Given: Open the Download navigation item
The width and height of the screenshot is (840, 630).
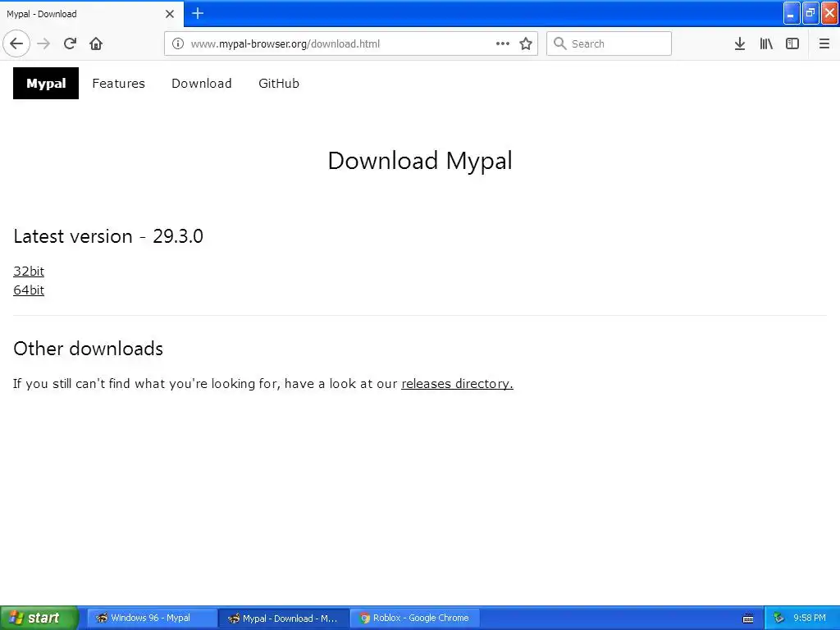Looking at the screenshot, I should pyautogui.click(x=202, y=83).
